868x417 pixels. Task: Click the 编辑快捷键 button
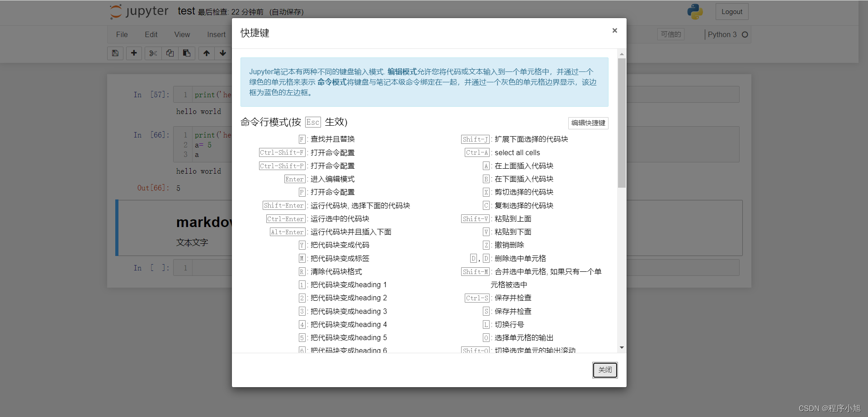click(x=588, y=123)
